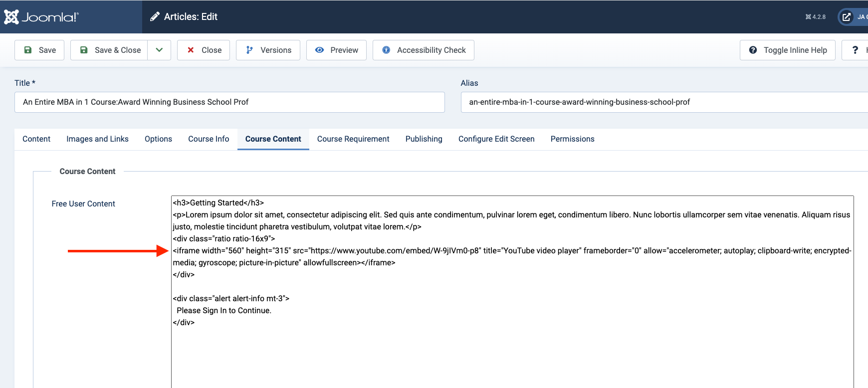Click the Versions branch icon

click(249, 50)
